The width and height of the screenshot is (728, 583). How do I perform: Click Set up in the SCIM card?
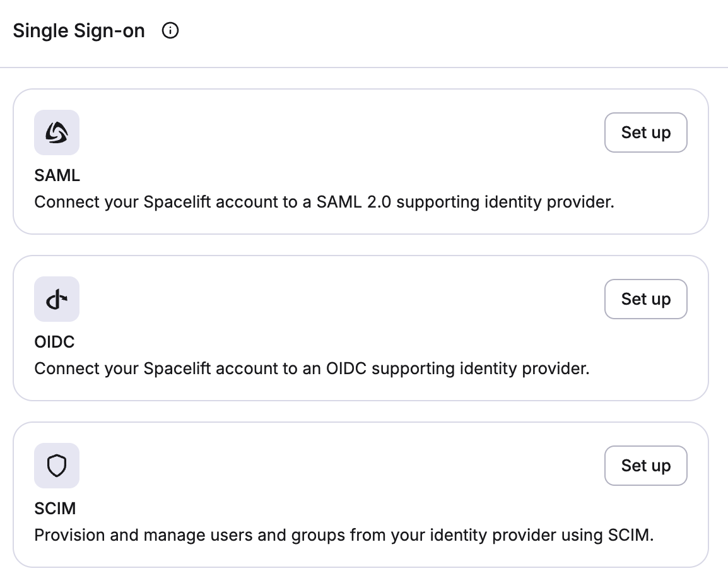point(645,466)
